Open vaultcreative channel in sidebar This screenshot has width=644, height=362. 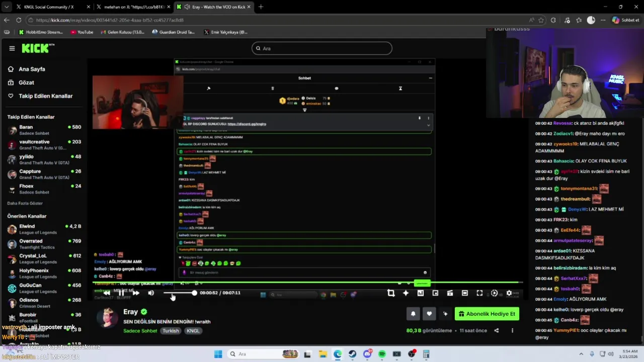44,145
